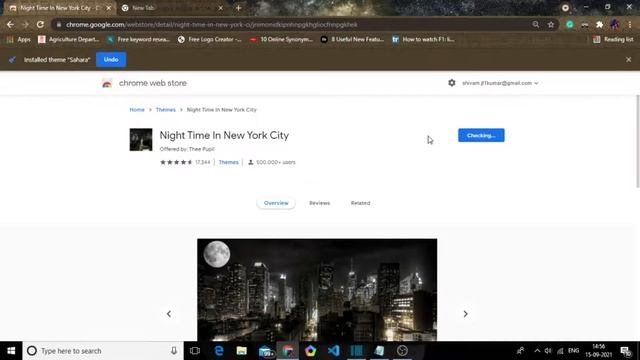Close the Night Time In New York City tab
The width and height of the screenshot is (640, 360).
109,8
